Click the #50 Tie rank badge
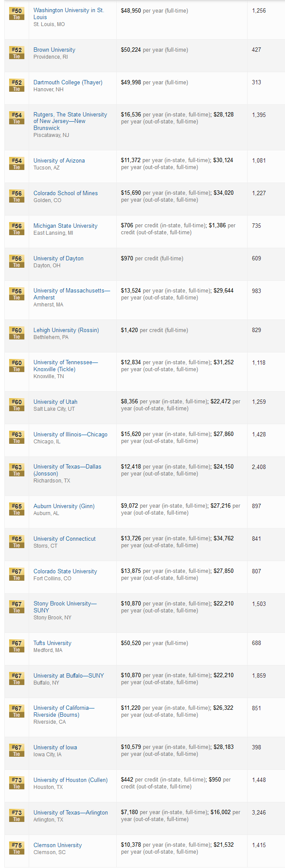Viewport: 285px width, 868px height. pyautogui.click(x=17, y=13)
